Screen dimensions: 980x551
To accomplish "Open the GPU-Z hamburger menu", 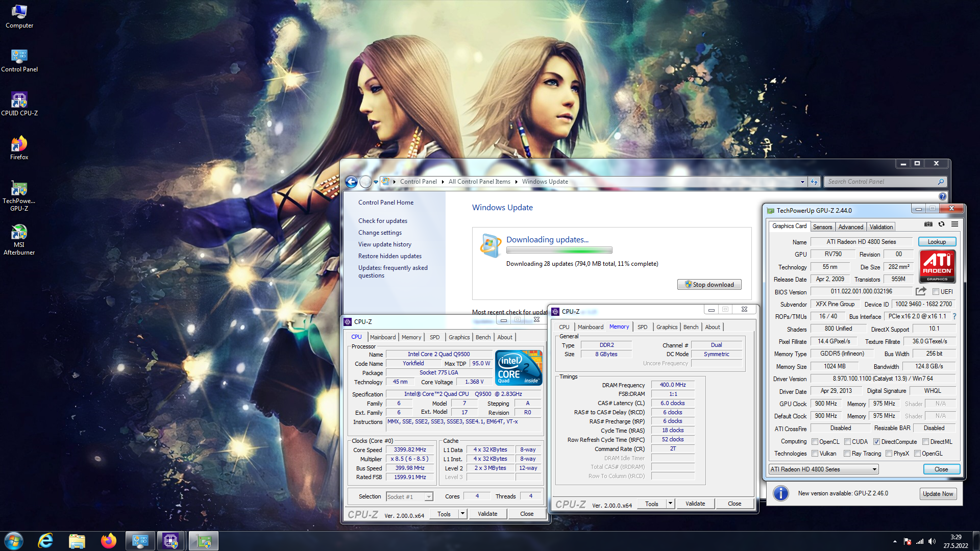I will 954,224.
